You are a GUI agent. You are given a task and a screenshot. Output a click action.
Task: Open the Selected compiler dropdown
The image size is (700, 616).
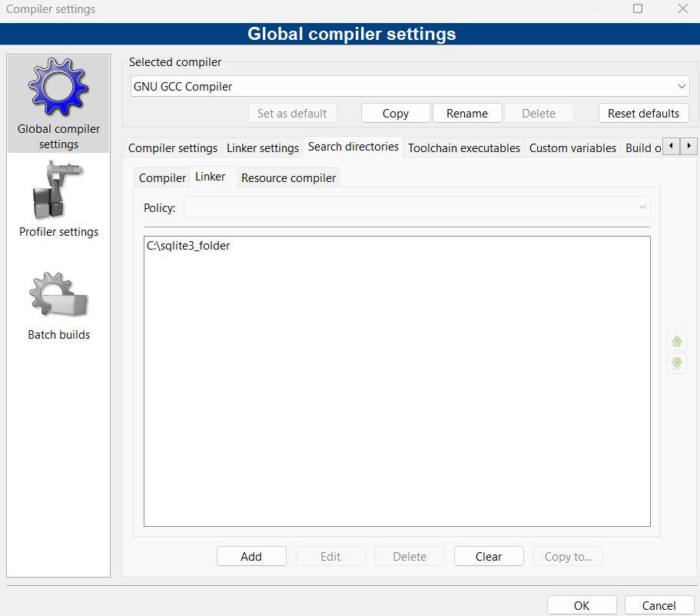coord(681,86)
